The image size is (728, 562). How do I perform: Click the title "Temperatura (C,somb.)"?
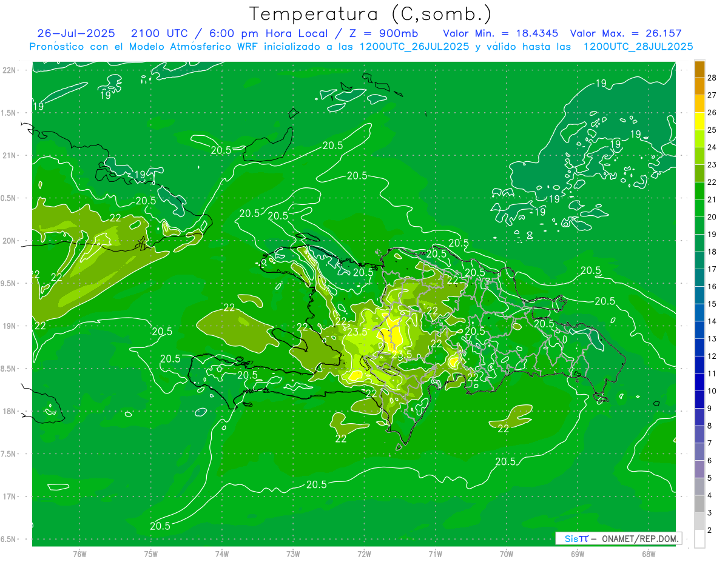(371, 15)
